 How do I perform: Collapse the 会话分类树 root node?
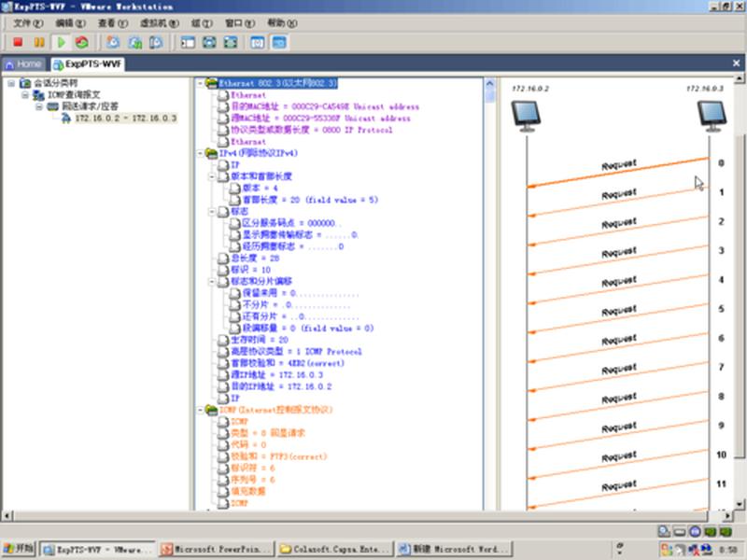click(11, 83)
